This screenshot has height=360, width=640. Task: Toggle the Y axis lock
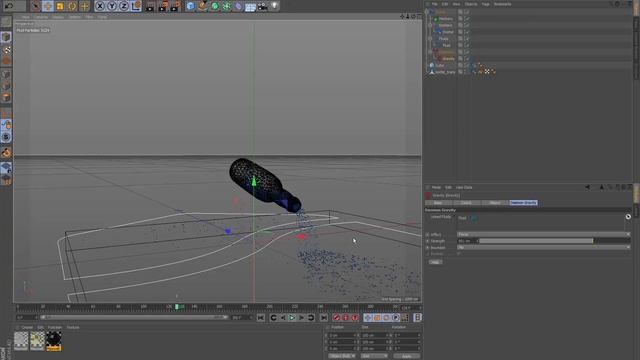tap(112, 6)
